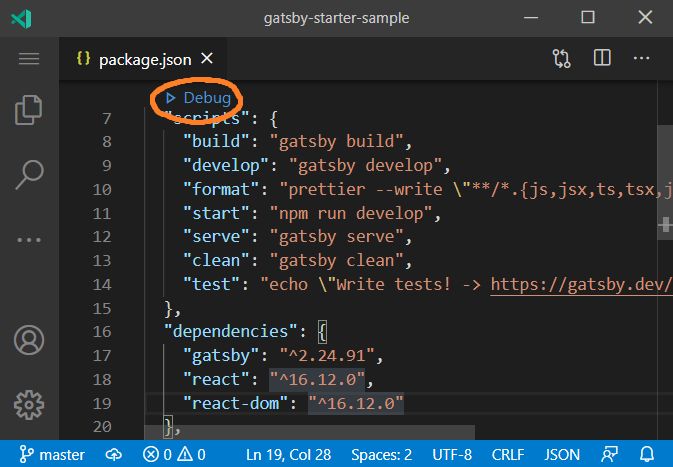Close the package.json tab

click(x=207, y=58)
